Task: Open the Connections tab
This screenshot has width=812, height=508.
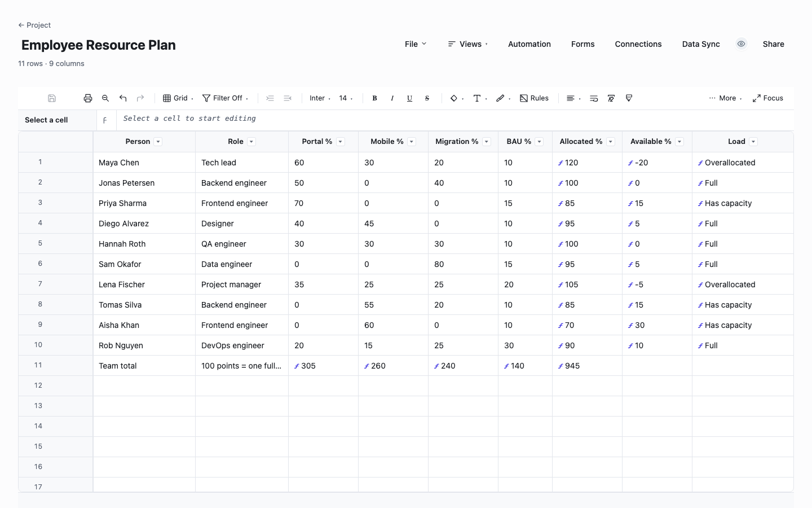Action: (638, 44)
